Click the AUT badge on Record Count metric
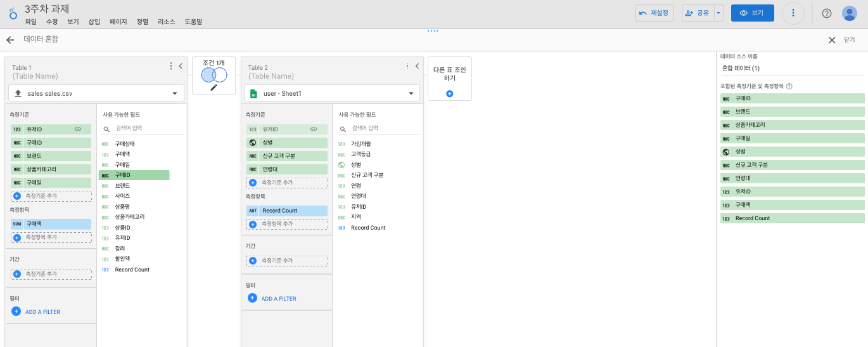This screenshot has height=347, width=868. [x=253, y=211]
